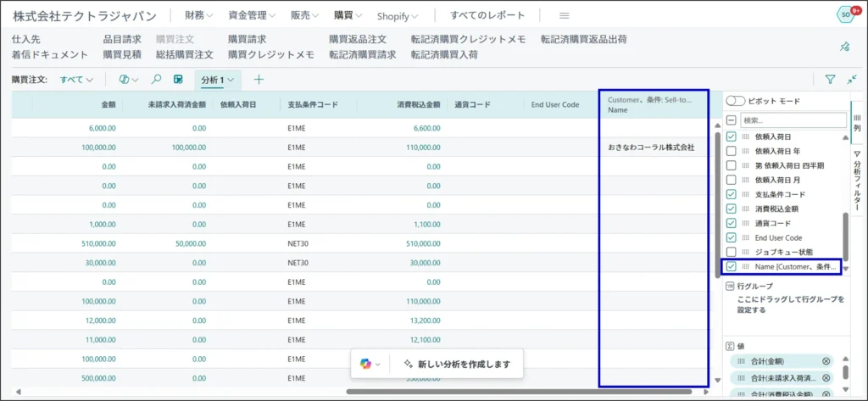Remove 合計(金額) from values list

pyautogui.click(x=826, y=361)
